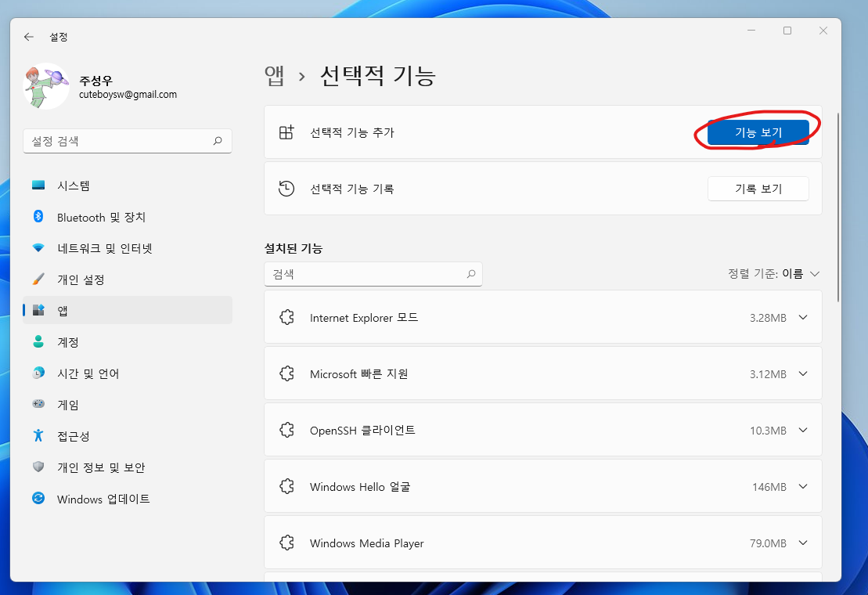Select OpenSSH 클라이언트 feature name
The image size is (868, 595).
pyautogui.click(x=362, y=431)
